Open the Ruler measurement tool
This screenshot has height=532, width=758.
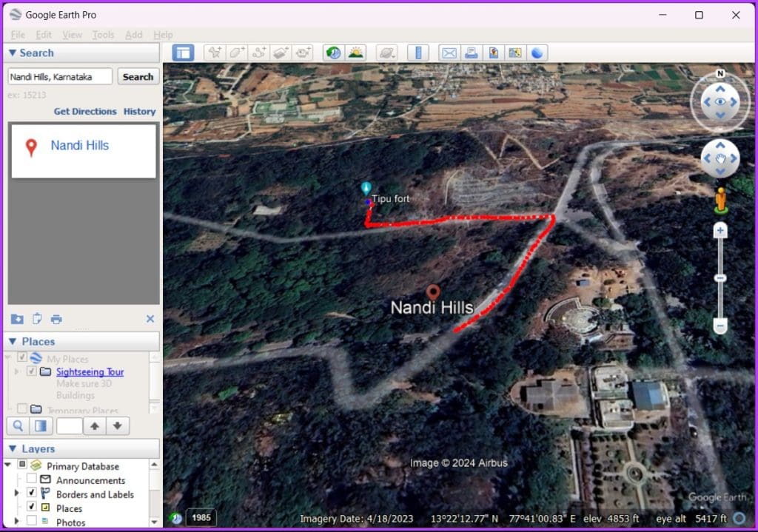418,53
